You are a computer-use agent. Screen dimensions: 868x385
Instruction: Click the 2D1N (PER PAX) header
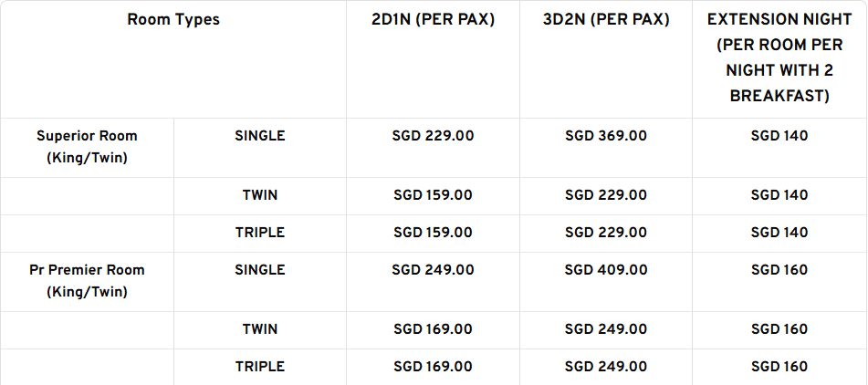pos(433,19)
